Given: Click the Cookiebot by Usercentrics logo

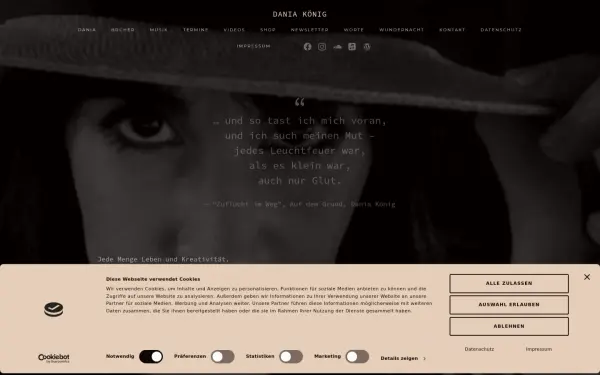Looking at the screenshot, I should pyautogui.click(x=54, y=358).
